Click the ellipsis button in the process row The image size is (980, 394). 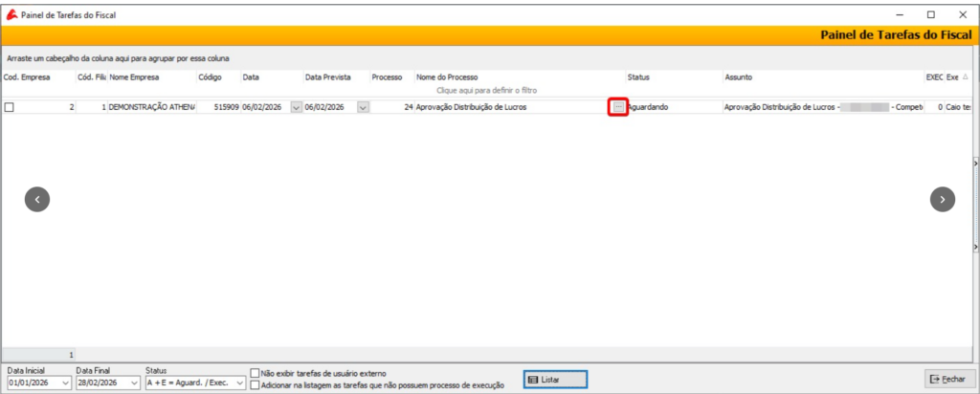click(x=619, y=107)
